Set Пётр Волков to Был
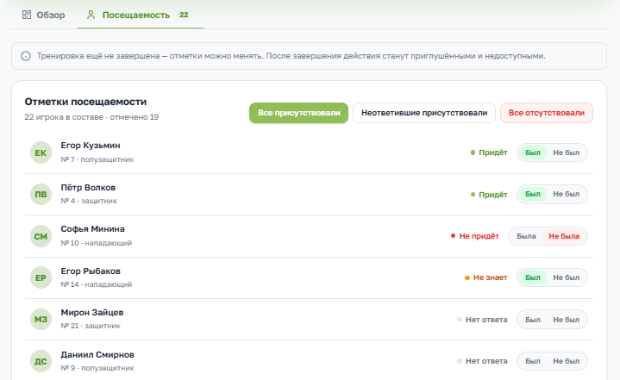This screenshot has height=380, width=620. pyautogui.click(x=533, y=194)
